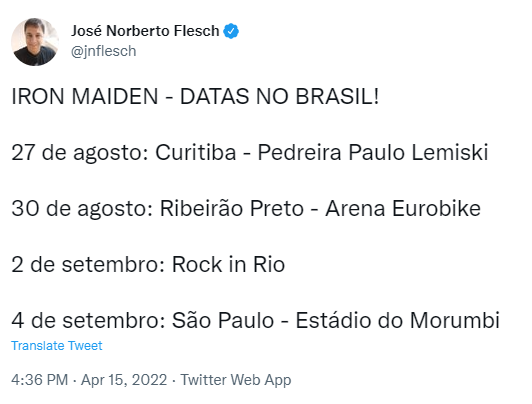This screenshot has width=532, height=404.
Task: Click the Arena Eurobike venue text
Action: pos(403,208)
